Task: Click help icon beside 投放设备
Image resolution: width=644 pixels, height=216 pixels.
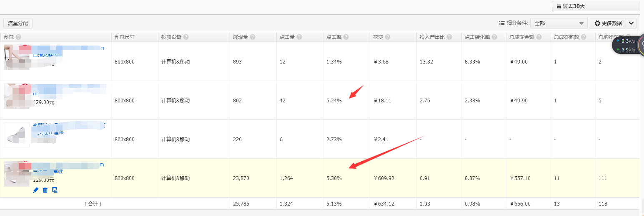Action: 186,37
